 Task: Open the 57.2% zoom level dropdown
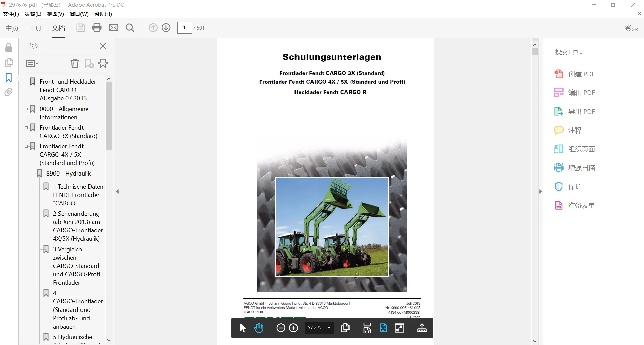coord(319,328)
